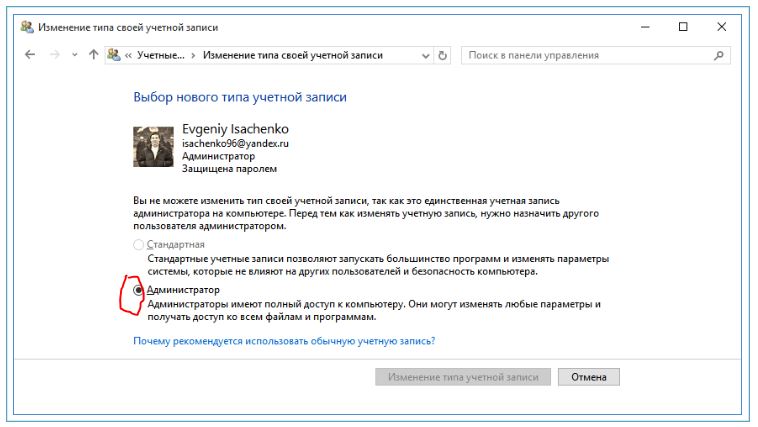Click the window title bar app icon

point(26,27)
